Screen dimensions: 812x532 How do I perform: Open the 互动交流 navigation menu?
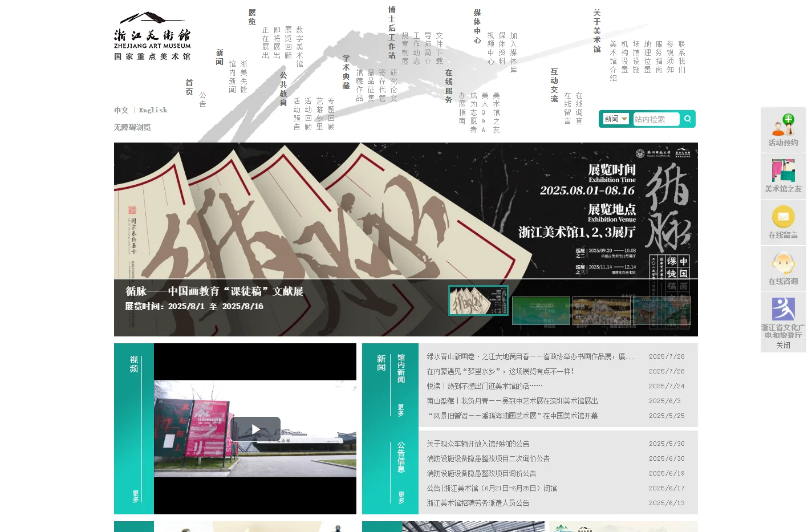click(x=554, y=85)
